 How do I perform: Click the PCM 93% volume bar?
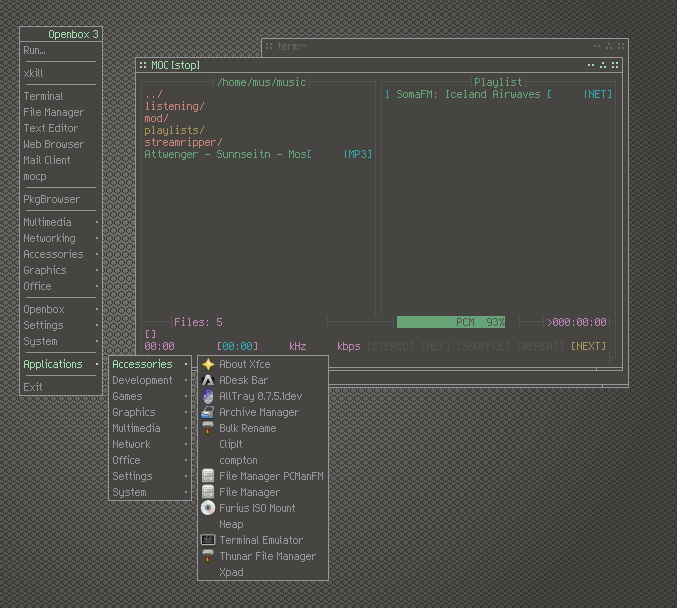(x=451, y=322)
